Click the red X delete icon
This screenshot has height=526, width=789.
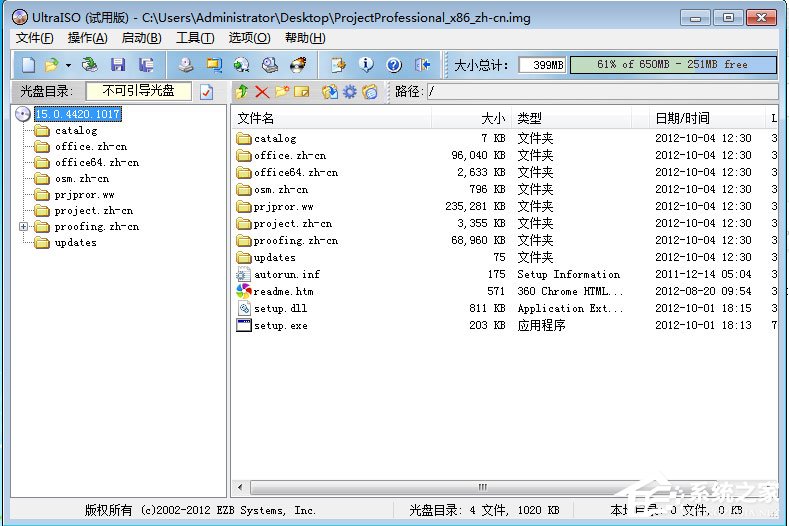coord(262,92)
